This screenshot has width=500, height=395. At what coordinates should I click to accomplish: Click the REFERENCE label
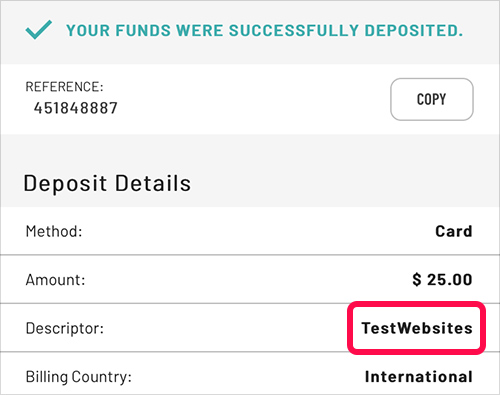64,87
